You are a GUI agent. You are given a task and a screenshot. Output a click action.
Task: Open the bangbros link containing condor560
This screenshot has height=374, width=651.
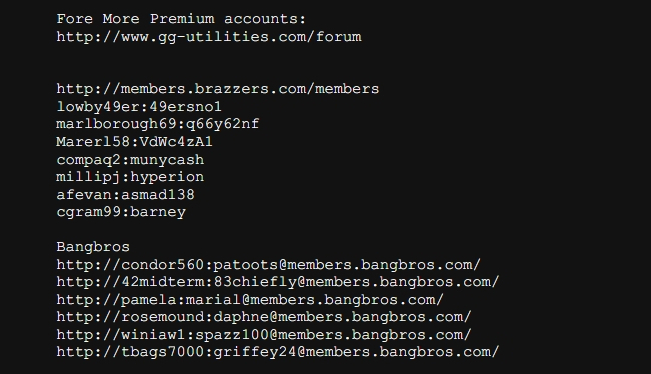click(269, 265)
